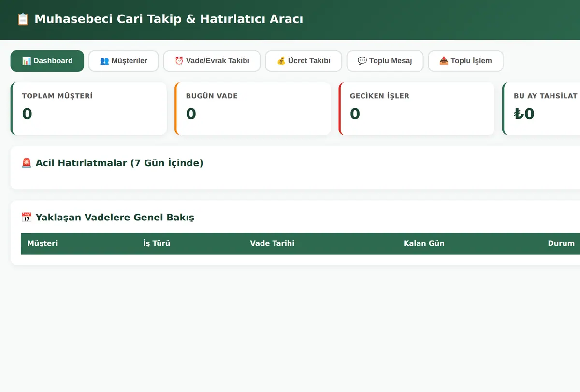Click the clipboard icon in the header
Screen dimensions: 580x392
tap(23, 19)
